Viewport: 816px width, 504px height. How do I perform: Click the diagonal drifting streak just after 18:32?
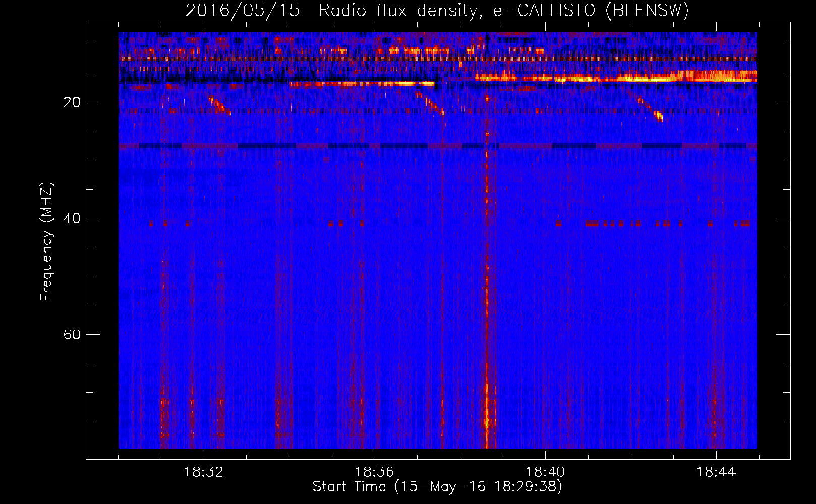click(x=219, y=106)
